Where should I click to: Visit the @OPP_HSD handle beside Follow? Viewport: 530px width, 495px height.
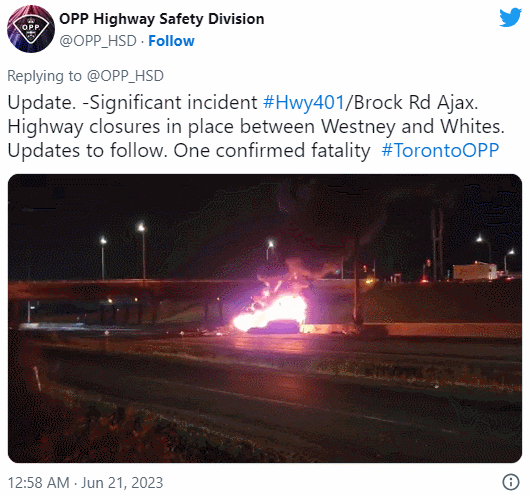pos(98,41)
